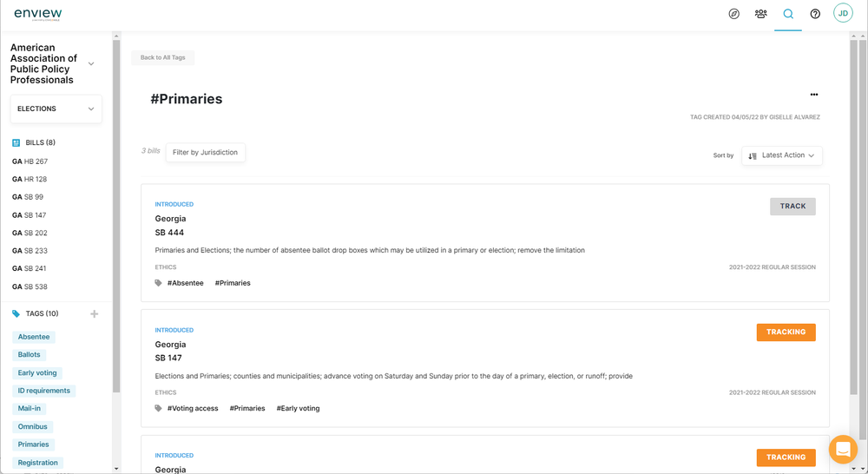Expand the organization name chevron
The width and height of the screenshot is (868, 474).
[91, 63]
